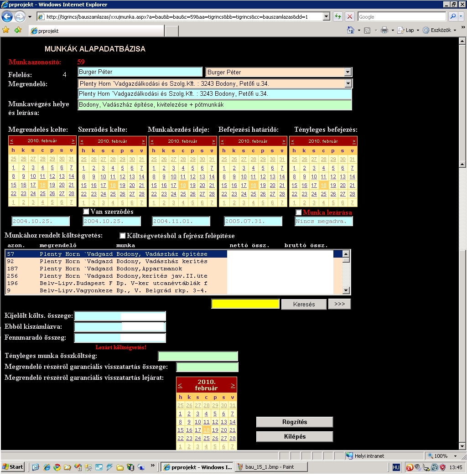Screen dimensions: 467x476
Task: Click the Rögzítés save button
Action: tap(295, 422)
